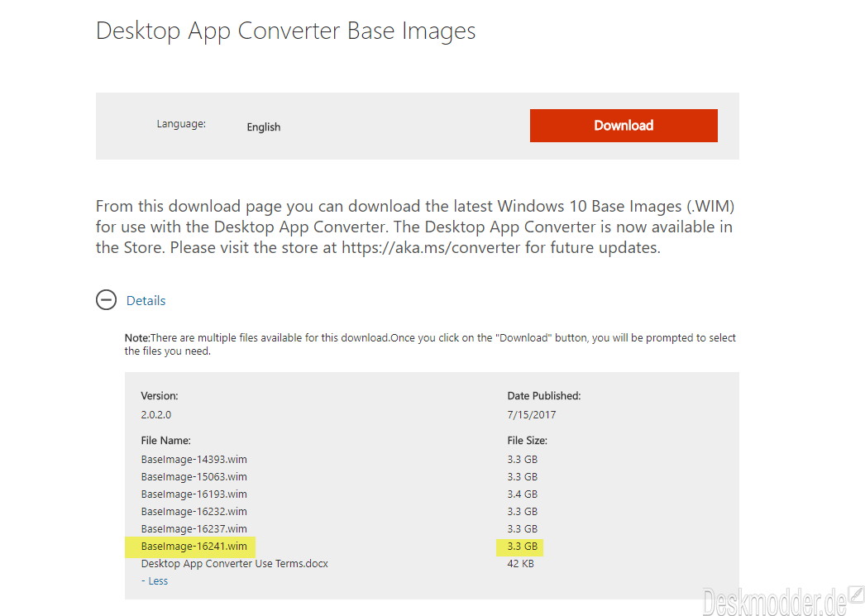Click the 3.3 GB size for BaseImage-16237.wim
The image size is (865, 616).
(x=523, y=529)
